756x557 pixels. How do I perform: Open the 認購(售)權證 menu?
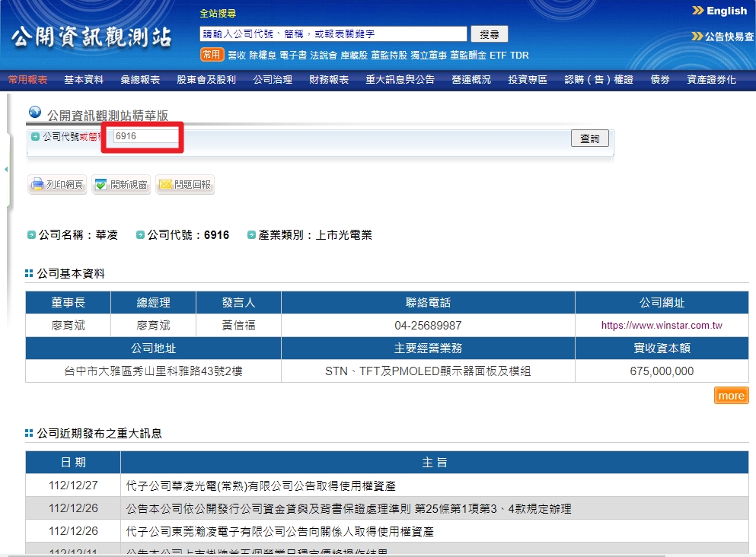(x=599, y=79)
